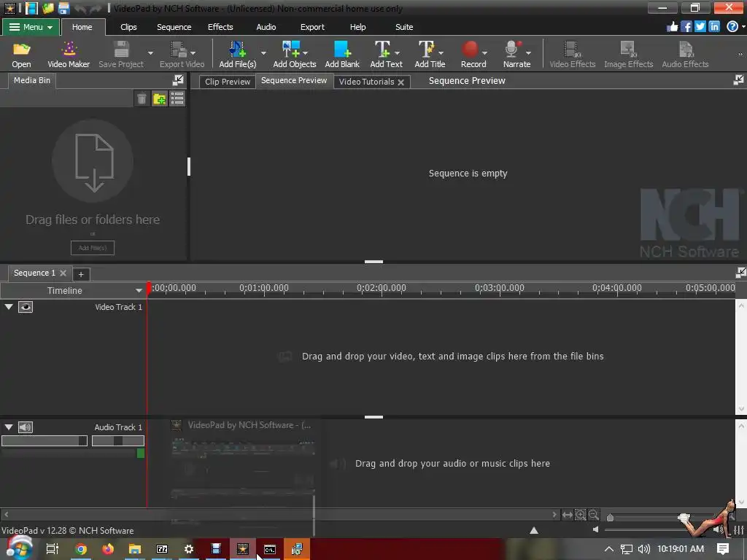Image resolution: width=747 pixels, height=560 pixels.
Task: Open the Add File(s) dropdown arrow
Action: point(263,52)
